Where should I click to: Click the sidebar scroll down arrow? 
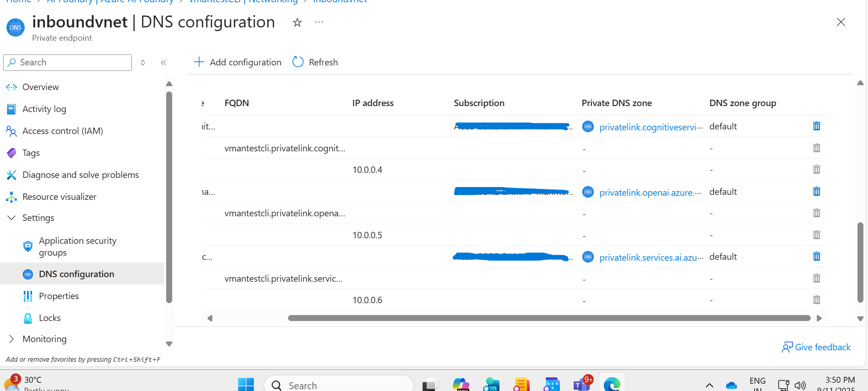pyautogui.click(x=169, y=344)
